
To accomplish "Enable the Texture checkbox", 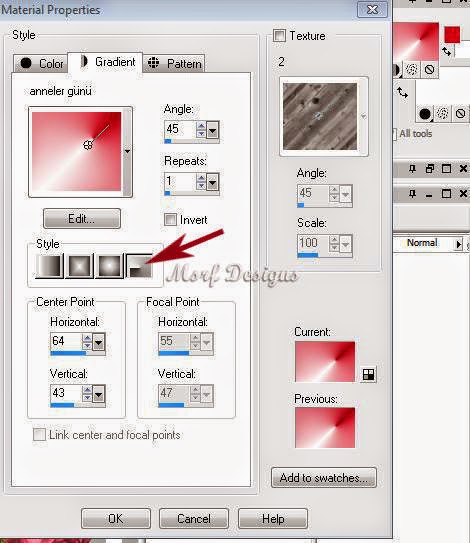I will coord(279,35).
